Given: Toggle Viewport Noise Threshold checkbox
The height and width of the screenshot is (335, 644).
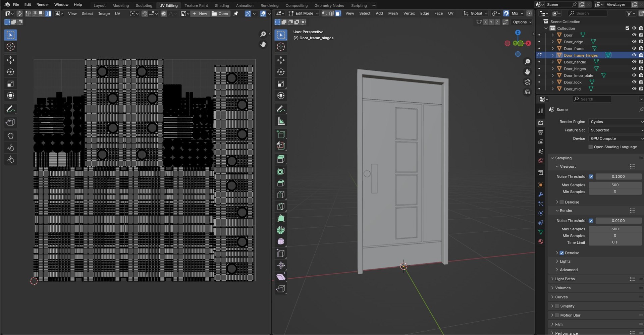Looking at the screenshot, I should [x=591, y=176].
